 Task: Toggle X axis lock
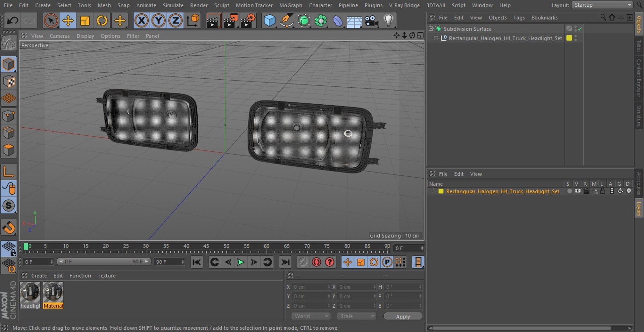point(142,21)
